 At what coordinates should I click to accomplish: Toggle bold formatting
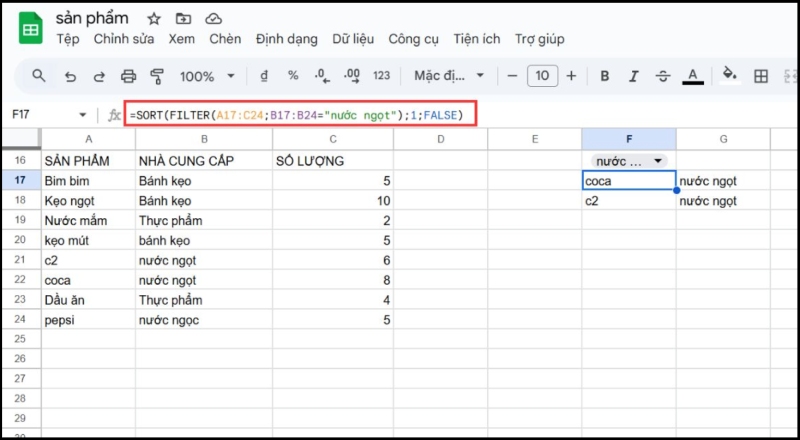click(605, 77)
